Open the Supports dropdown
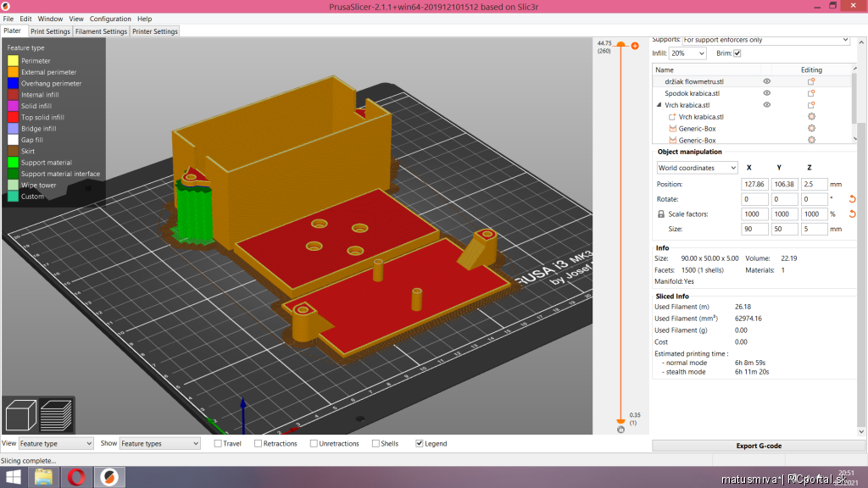Viewport: 868px width, 488px height. 766,40
